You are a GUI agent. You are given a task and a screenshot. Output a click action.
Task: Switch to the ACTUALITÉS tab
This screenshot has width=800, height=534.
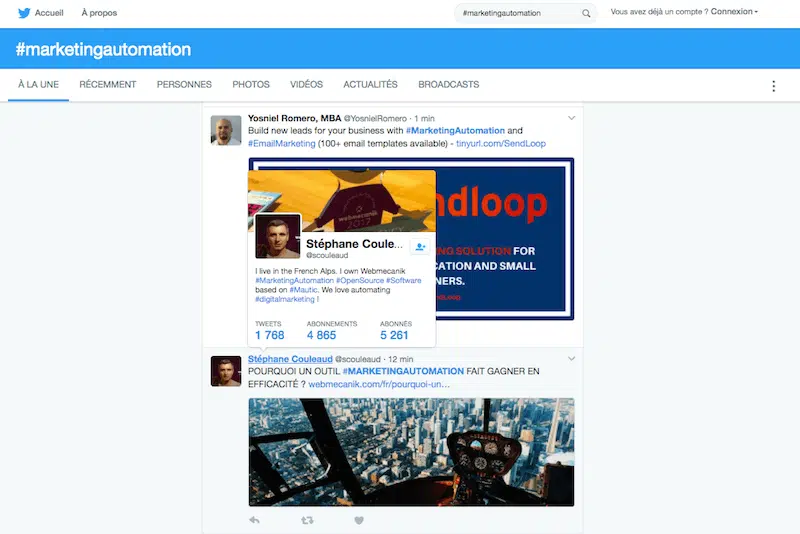point(370,84)
